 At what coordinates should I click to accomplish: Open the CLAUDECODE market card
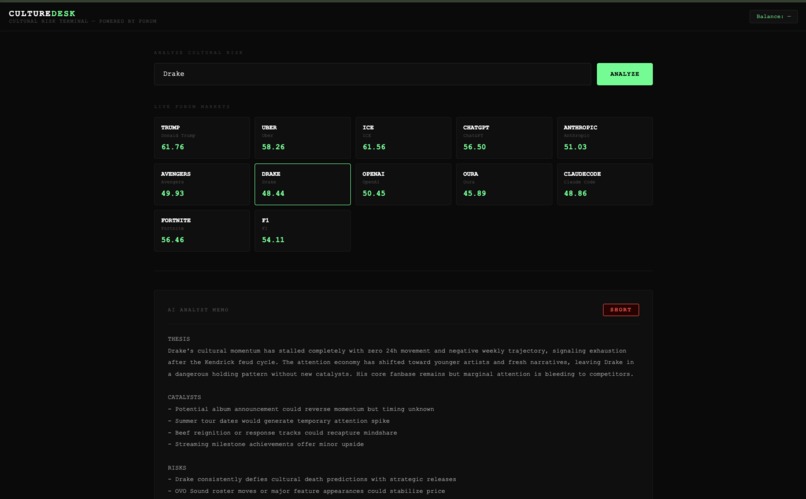click(x=604, y=184)
